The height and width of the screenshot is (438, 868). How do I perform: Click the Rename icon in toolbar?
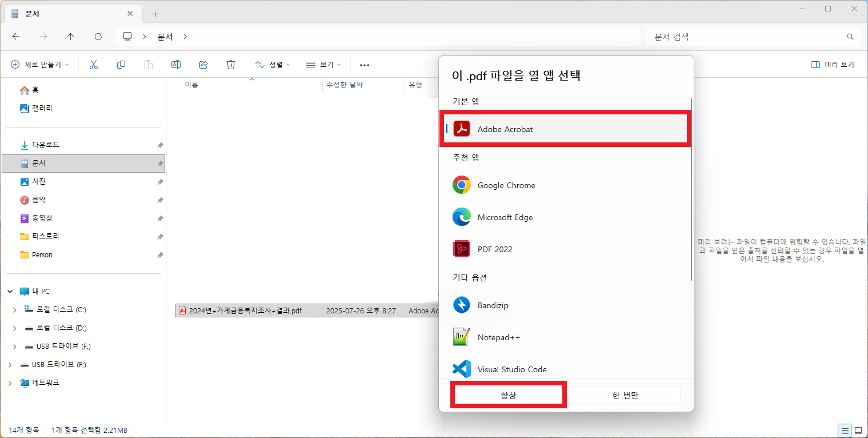(x=176, y=65)
